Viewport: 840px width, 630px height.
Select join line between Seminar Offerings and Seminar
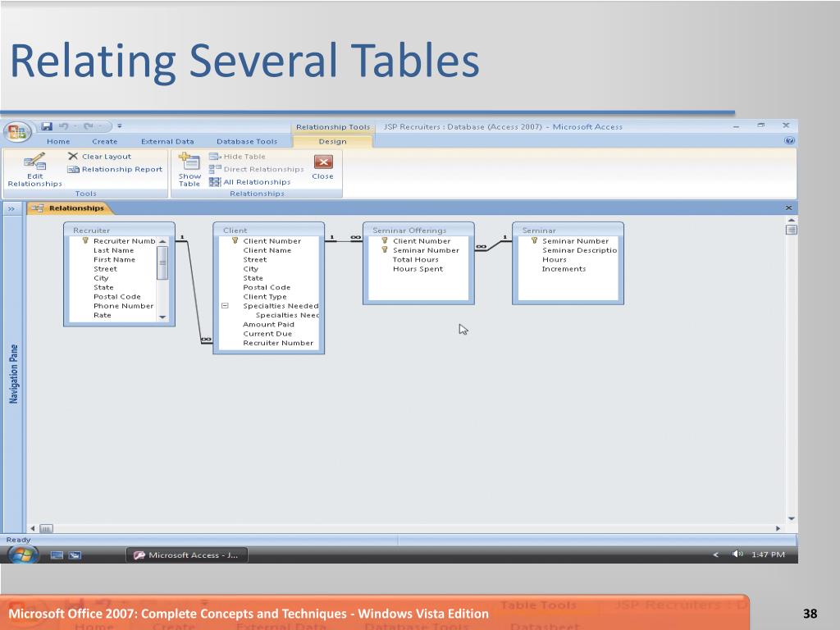pos(493,245)
